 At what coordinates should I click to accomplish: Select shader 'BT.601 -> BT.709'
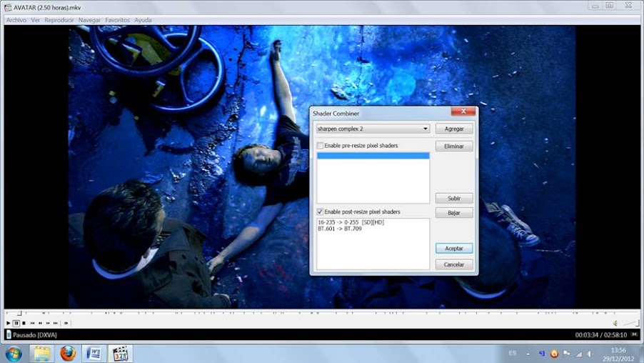click(x=340, y=229)
